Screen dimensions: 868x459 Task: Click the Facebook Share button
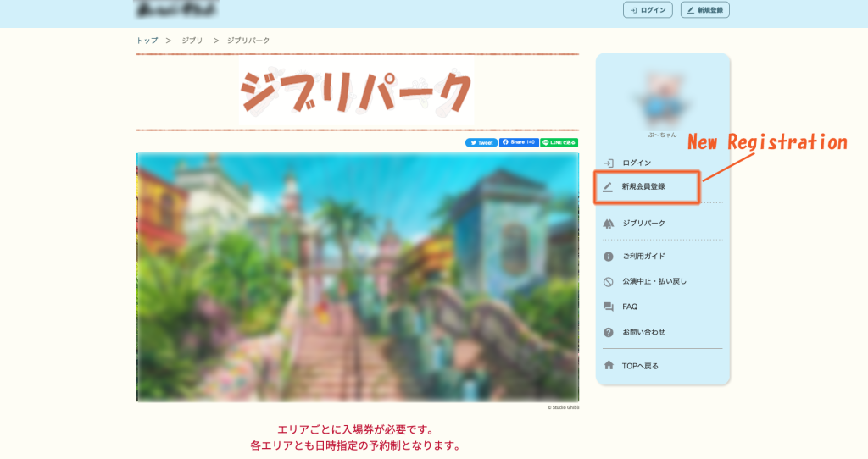(519, 142)
